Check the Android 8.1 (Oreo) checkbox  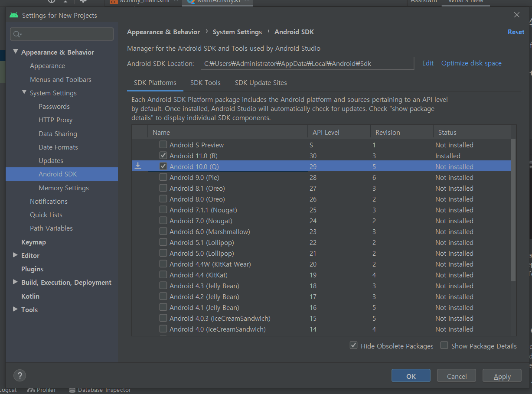163,188
